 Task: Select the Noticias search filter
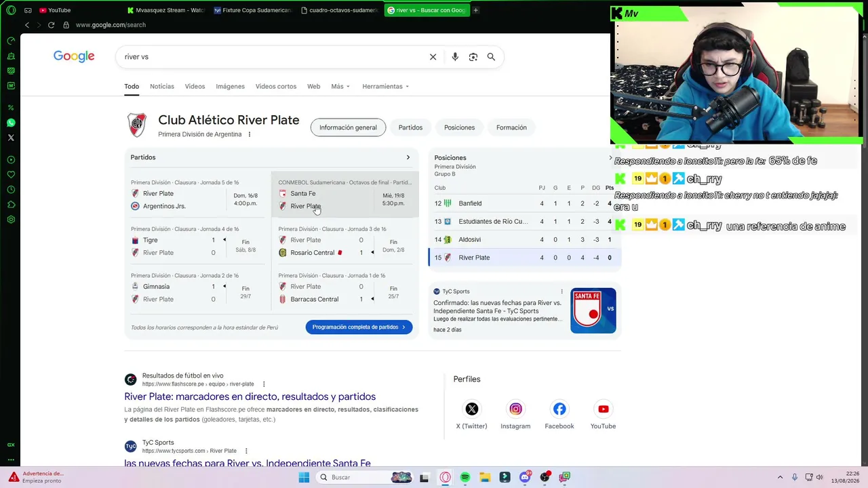(162, 86)
